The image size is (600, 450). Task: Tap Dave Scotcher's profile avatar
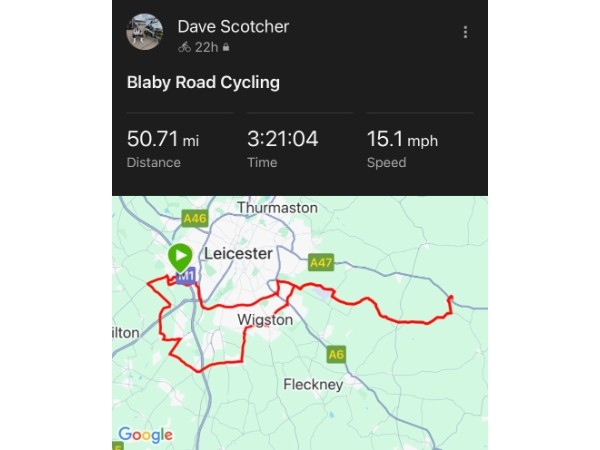click(145, 32)
